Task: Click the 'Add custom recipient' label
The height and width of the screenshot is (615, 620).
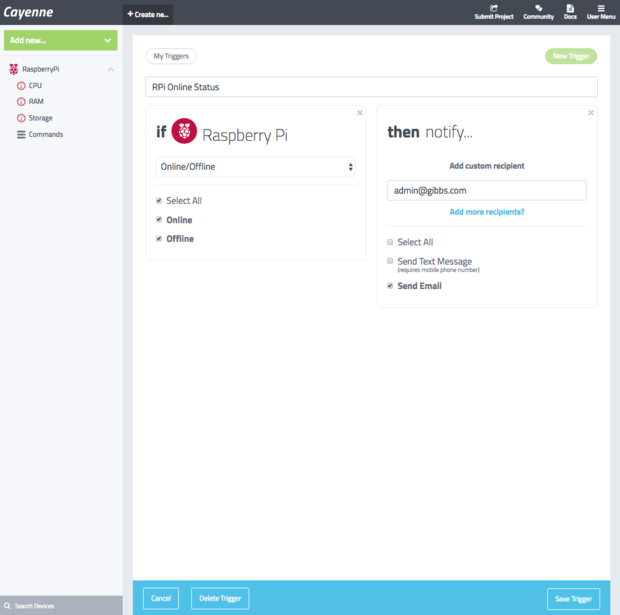Action: coord(487,166)
